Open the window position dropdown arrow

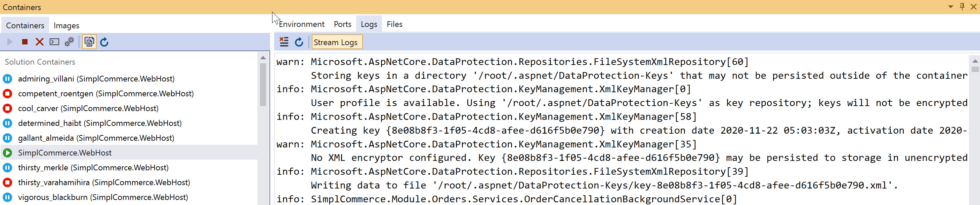(x=950, y=6)
